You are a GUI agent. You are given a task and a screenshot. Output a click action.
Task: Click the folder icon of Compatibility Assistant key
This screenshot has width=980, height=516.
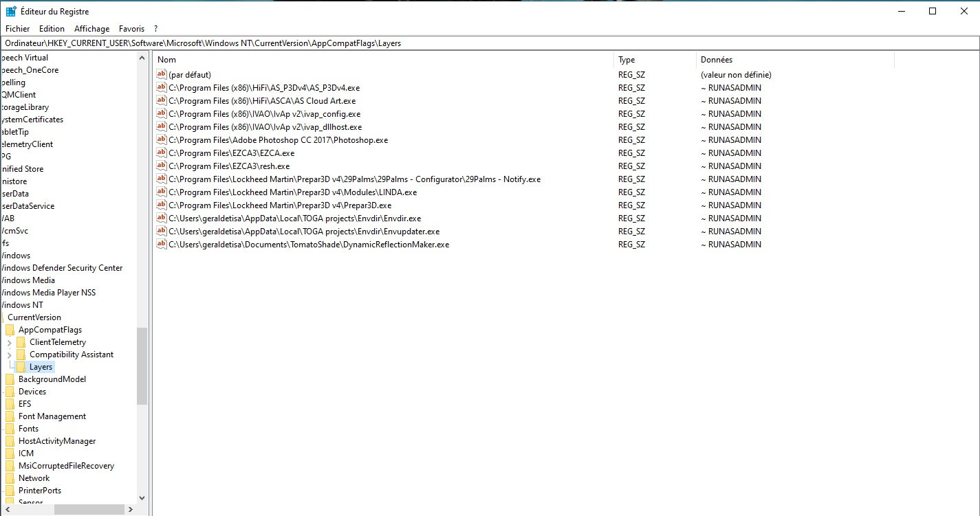(x=21, y=355)
